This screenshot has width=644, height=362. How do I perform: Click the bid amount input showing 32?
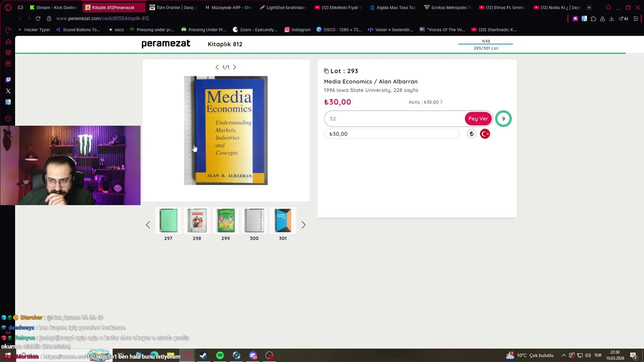pyautogui.click(x=394, y=119)
